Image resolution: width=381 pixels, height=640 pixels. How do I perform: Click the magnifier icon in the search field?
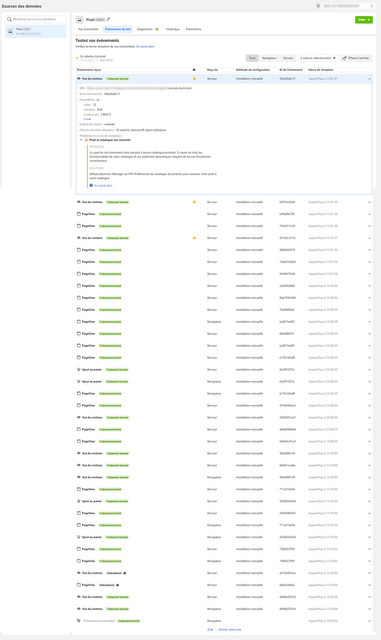click(9, 19)
